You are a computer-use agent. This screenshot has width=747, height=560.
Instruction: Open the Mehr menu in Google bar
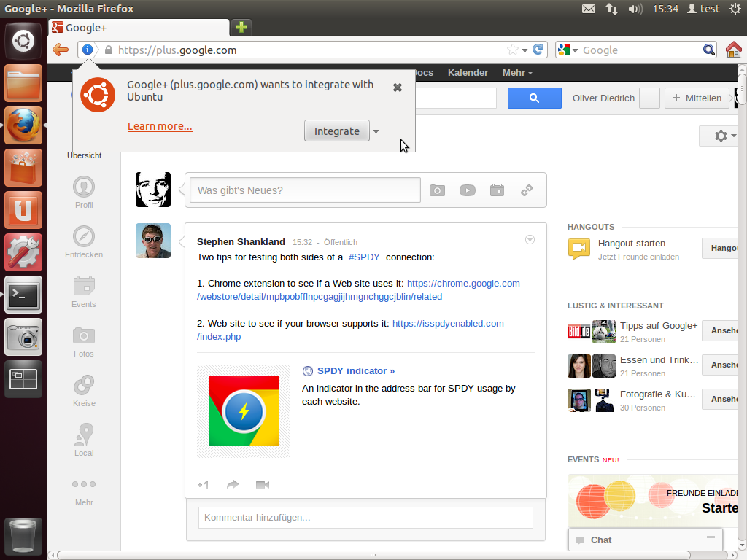point(517,73)
